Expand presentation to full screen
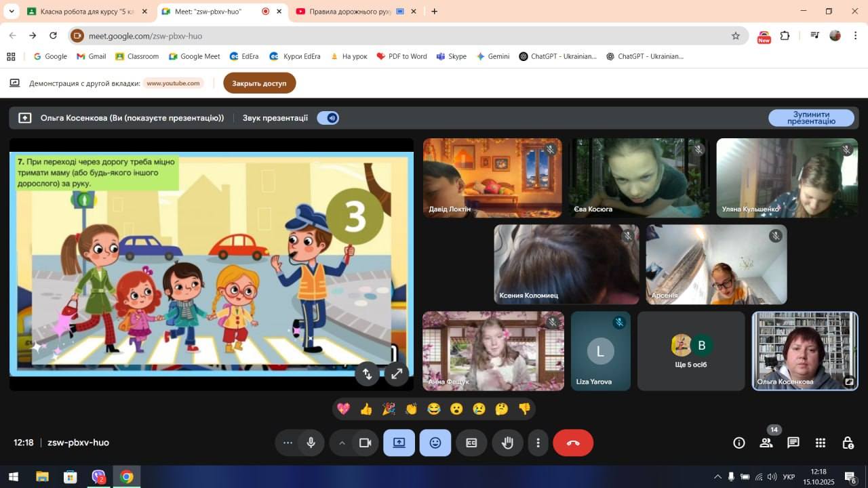This screenshot has width=868, height=488. tap(397, 373)
